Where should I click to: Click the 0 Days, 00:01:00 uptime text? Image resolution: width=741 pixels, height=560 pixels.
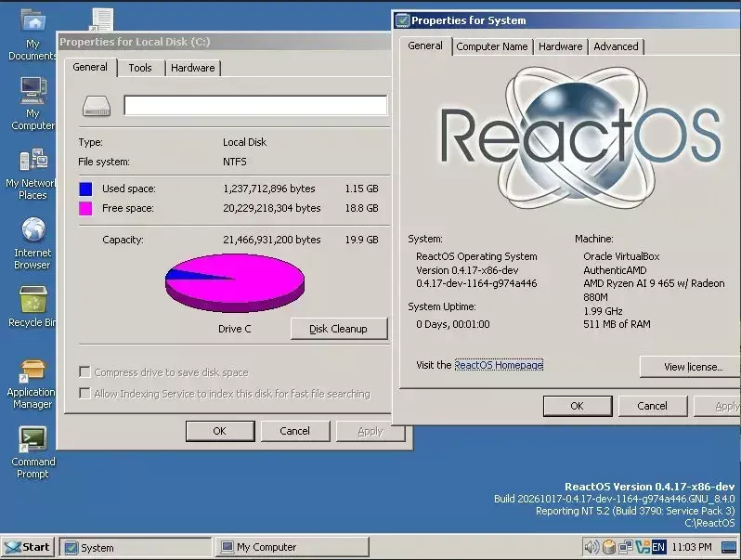[x=453, y=324]
